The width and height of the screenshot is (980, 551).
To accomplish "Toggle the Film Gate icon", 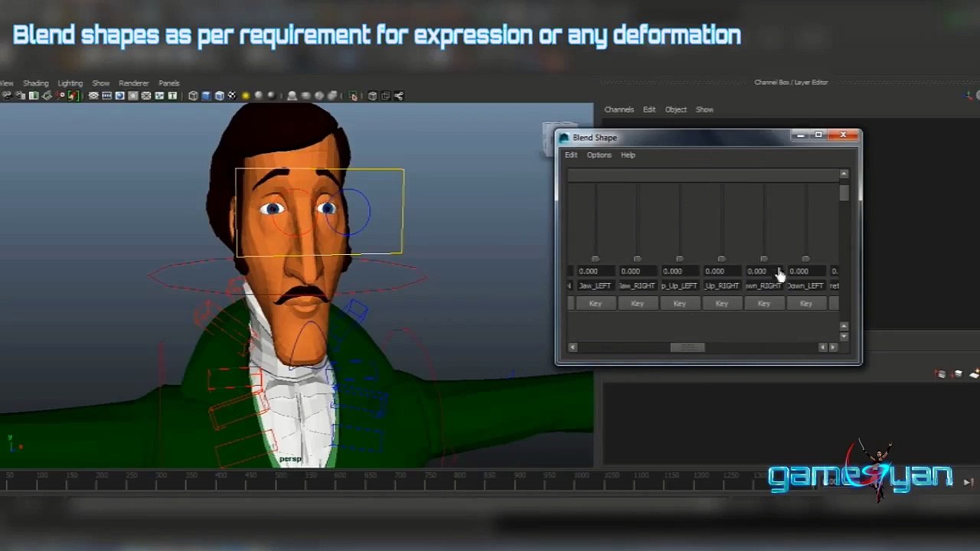I will click(106, 96).
